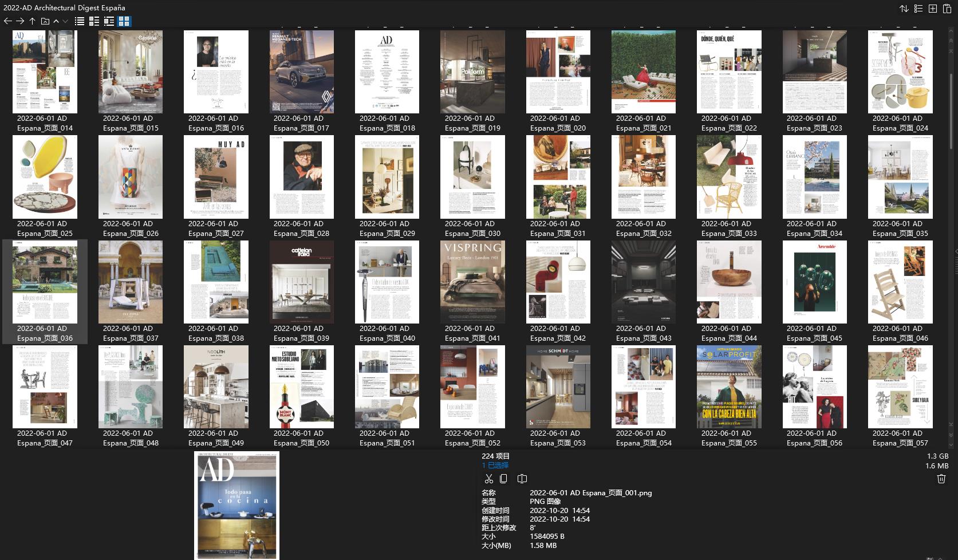This screenshot has width=958, height=560.
Task: Navigate forward using the right arrow
Action: click(x=19, y=21)
